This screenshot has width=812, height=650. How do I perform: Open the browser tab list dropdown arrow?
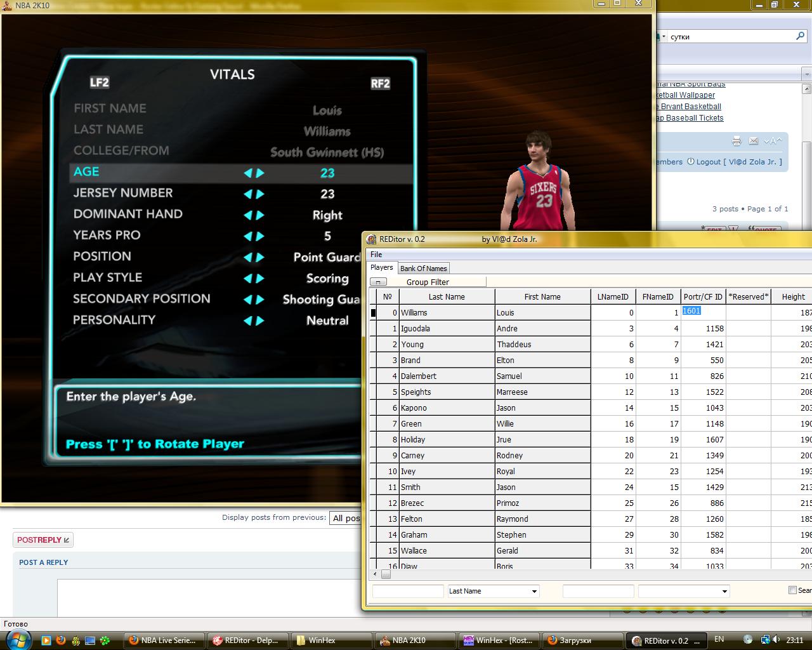[807, 74]
